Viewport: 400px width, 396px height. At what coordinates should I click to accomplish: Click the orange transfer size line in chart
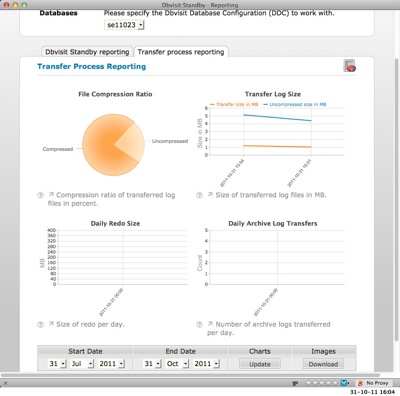(277, 146)
